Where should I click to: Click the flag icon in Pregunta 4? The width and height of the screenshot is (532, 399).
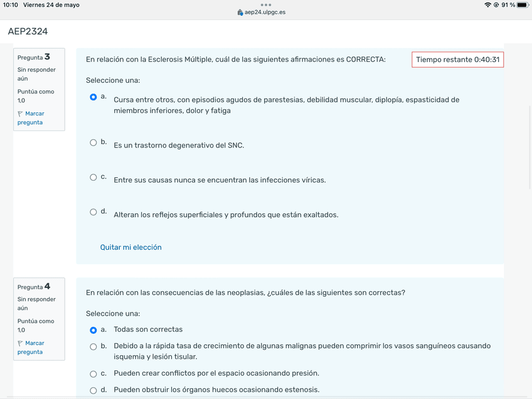point(20,344)
